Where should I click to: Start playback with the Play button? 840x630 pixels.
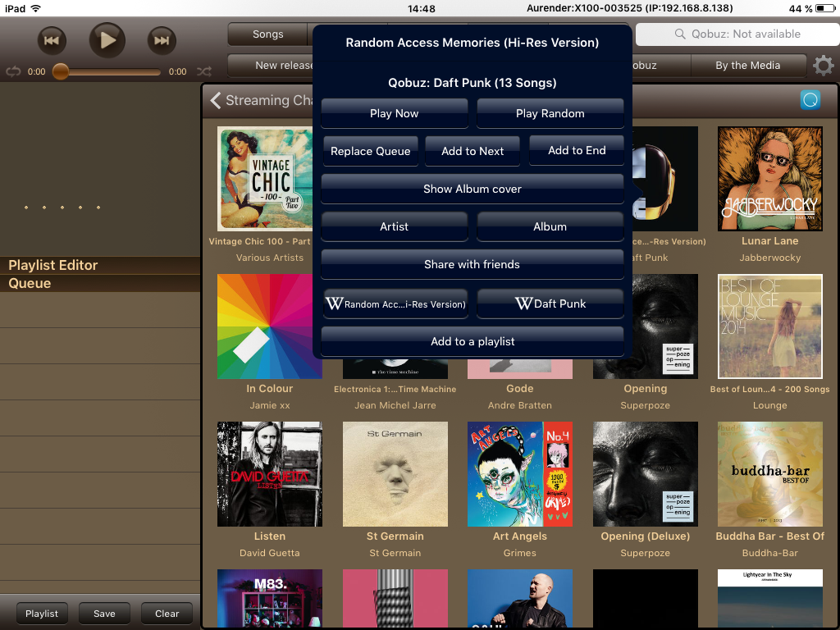(107, 40)
